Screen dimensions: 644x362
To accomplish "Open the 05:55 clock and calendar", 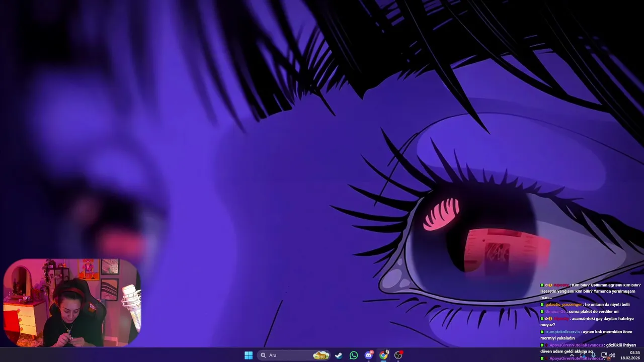I will pyautogui.click(x=630, y=355).
